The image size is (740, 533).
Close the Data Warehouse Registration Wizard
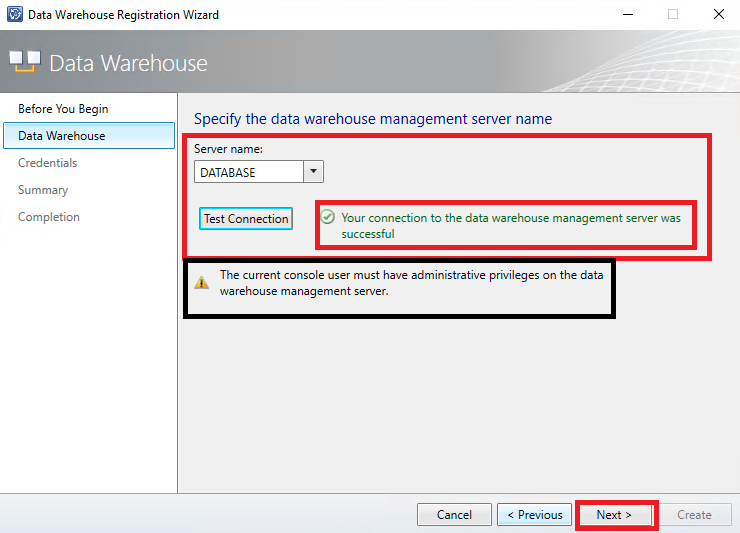[x=718, y=15]
